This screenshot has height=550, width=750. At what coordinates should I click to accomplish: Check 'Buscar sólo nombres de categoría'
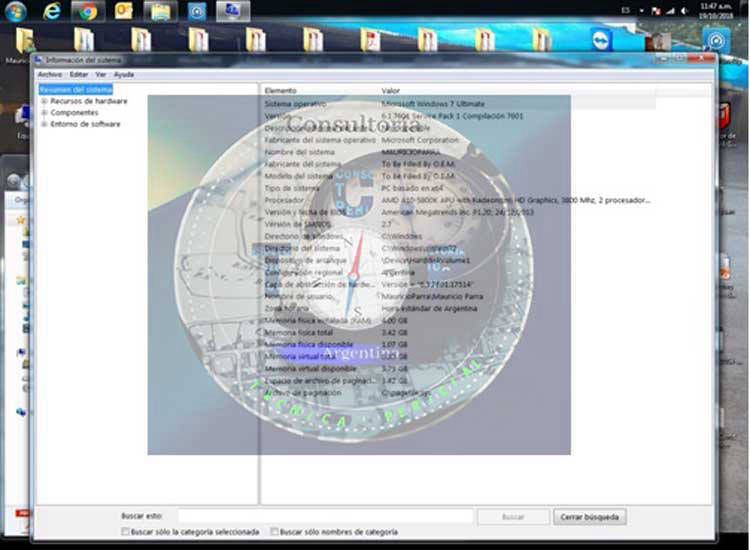point(275,532)
